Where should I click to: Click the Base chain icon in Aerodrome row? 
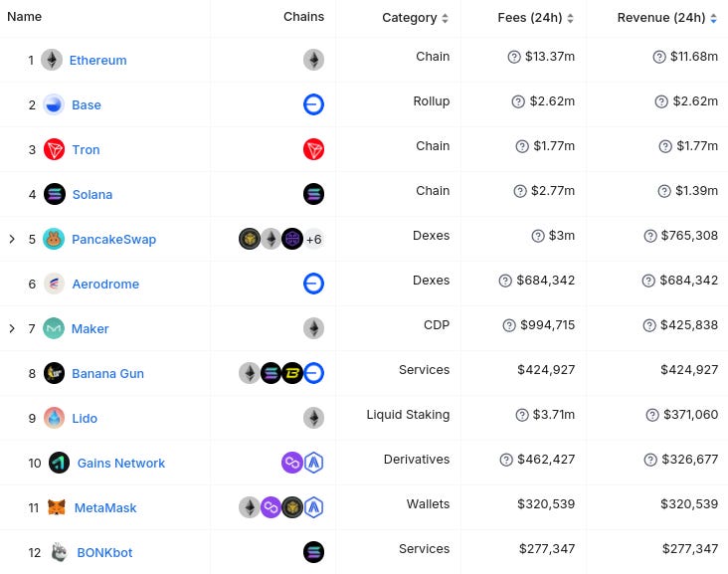(314, 284)
